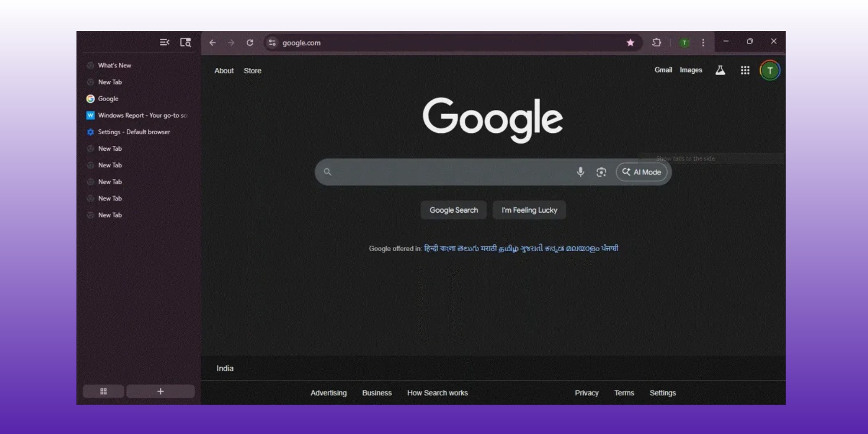Viewport: 868px width, 434px height.
Task: Go back using the back arrow
Action: click(213, 43)
